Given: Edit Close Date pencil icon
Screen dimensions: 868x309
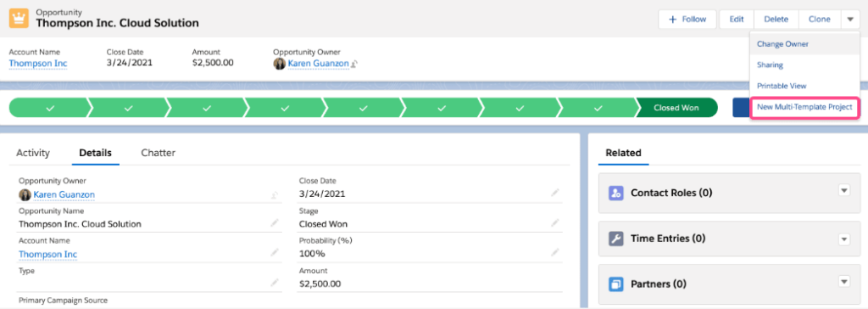Looking at the screenshot, I should point(554,193).
